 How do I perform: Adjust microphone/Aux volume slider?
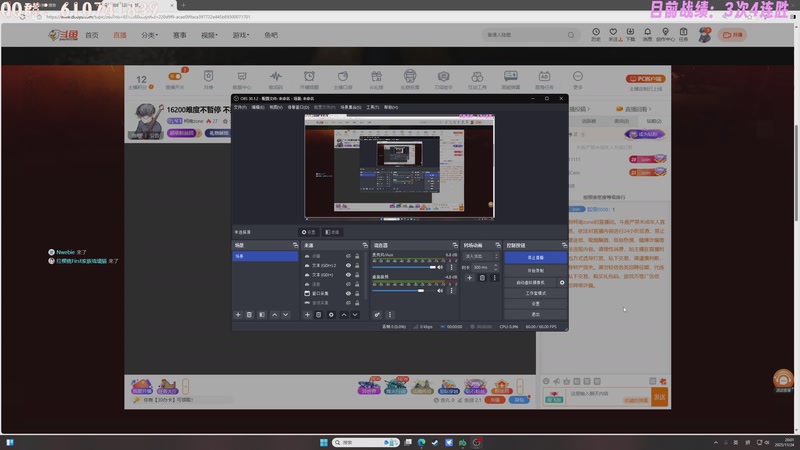point(404,267)
